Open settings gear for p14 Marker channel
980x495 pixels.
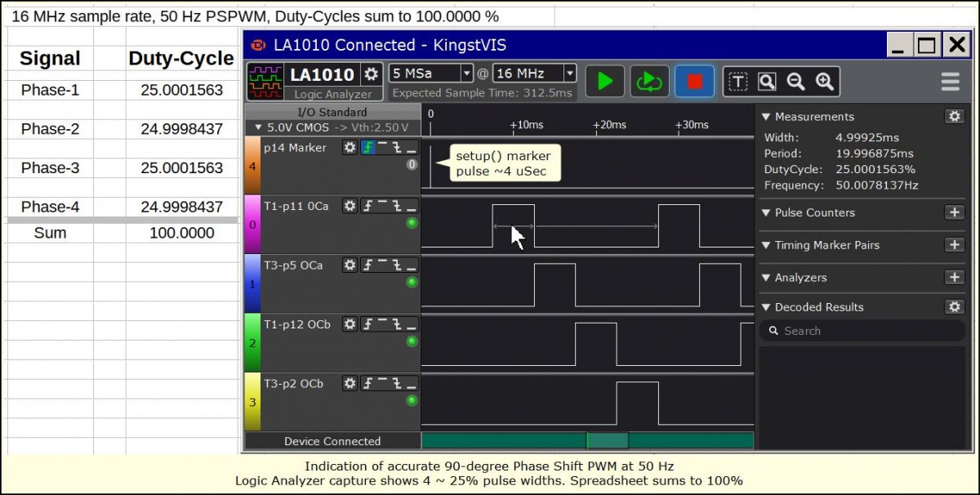click(x=350, y=148)
